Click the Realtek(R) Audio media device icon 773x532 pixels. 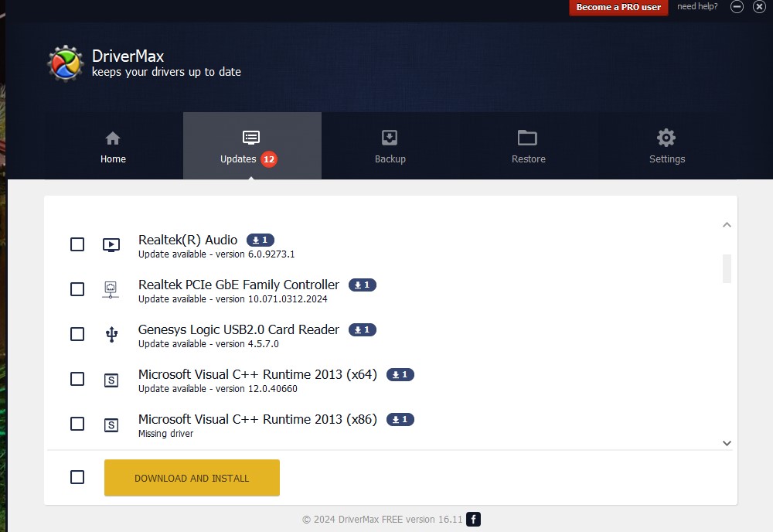[x=111, y=244]
